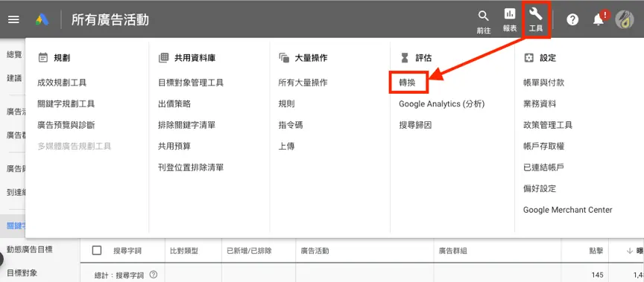This screenshot has height=282, width=644.
Task: Click the Google Ads logo
Action: (42, 19)
